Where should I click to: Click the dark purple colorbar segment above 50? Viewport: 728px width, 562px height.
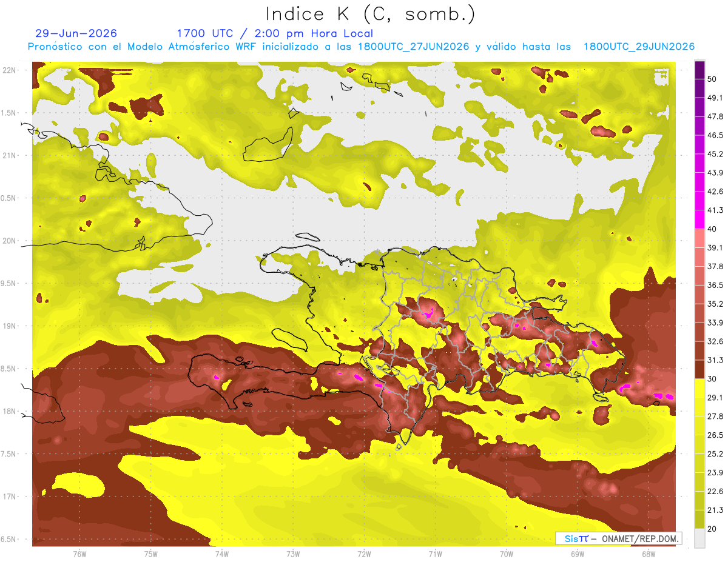point(699,70)
